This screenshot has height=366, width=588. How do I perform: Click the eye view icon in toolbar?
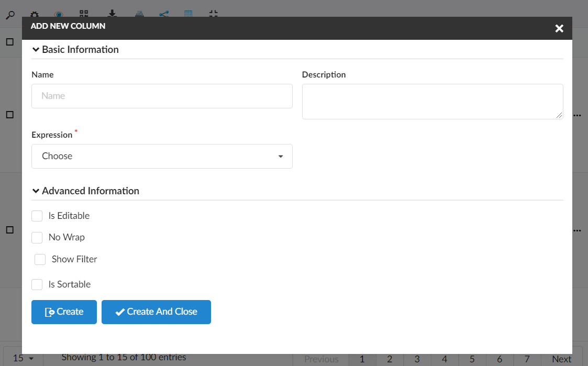pyautogui.click(x=59, y=14)
